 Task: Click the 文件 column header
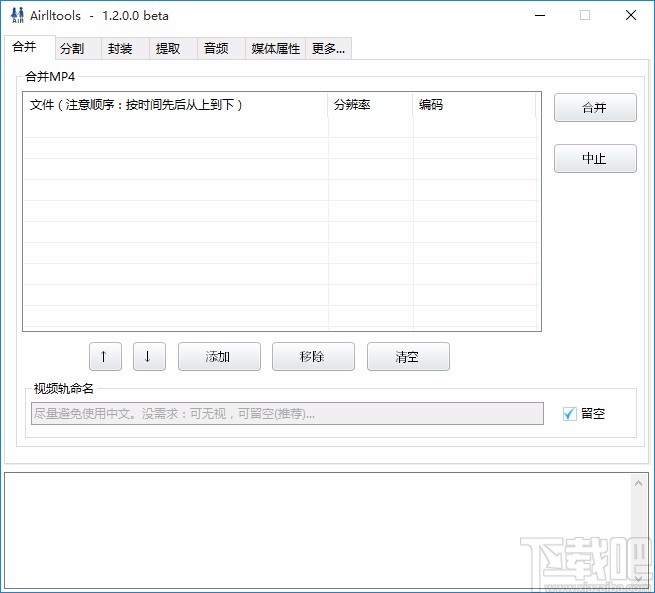[x=175, y=104]
